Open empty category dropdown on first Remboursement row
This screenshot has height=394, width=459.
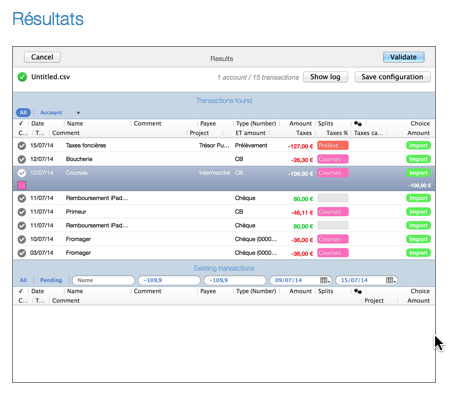(x=333, y=198)
